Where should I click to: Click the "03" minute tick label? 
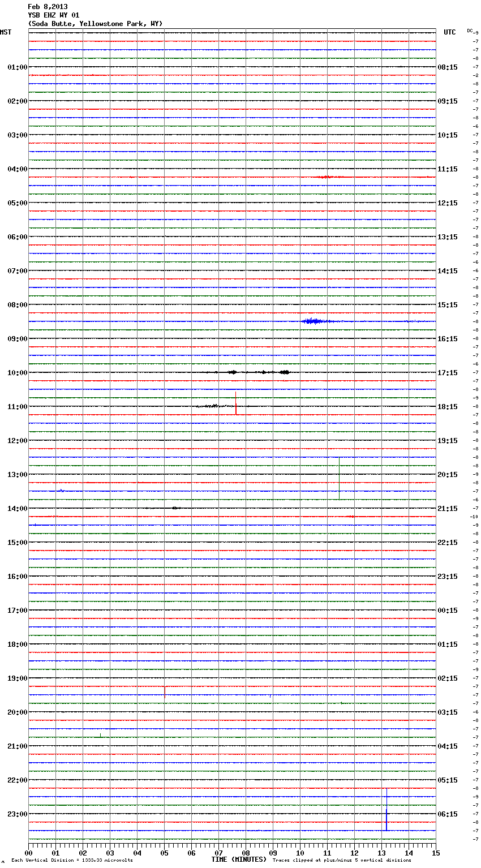coord(110,853)
